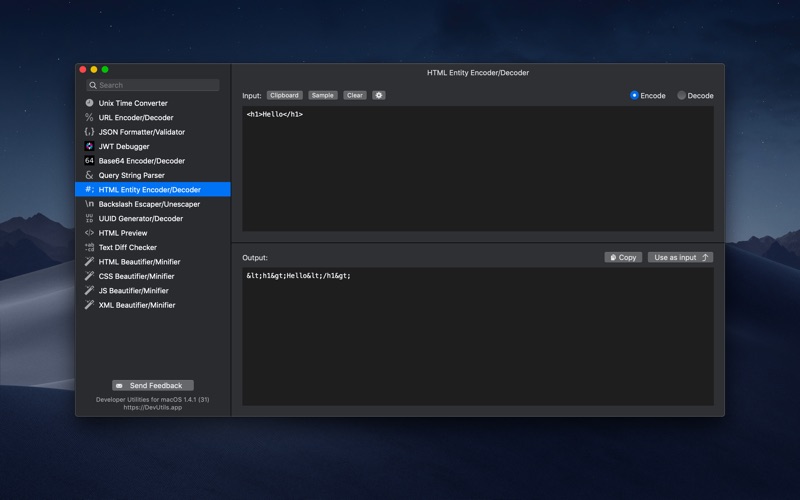Viewport: 800px width, 500px height.
Task: Paste input using Clipboard button
Action: pos(284,96)
